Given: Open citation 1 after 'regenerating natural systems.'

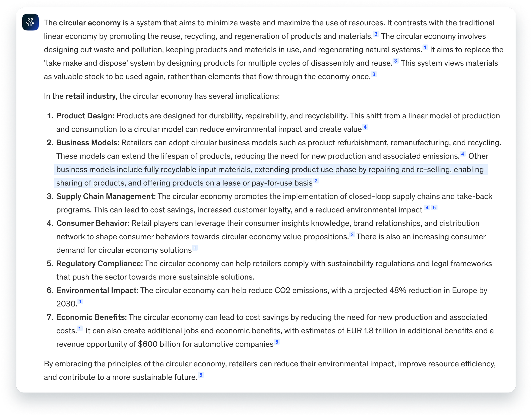Looking at the screenshot, I should pos(425,47).
